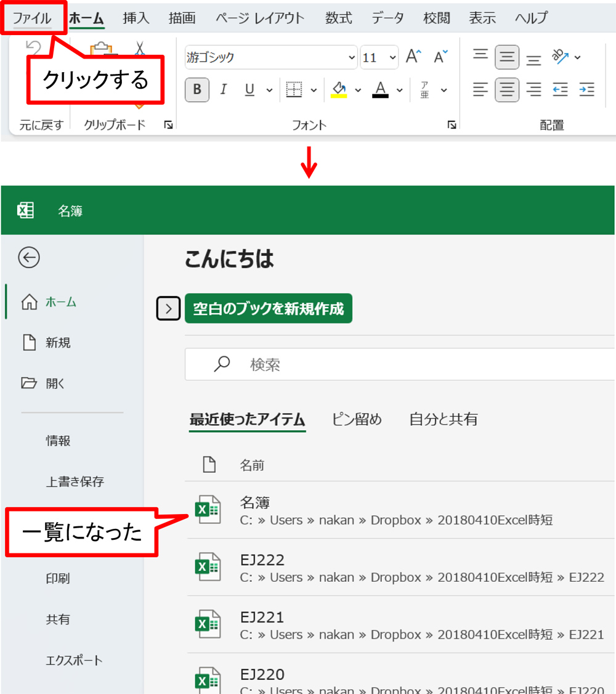Align cell content to bottom

click(x=533, y=59)
